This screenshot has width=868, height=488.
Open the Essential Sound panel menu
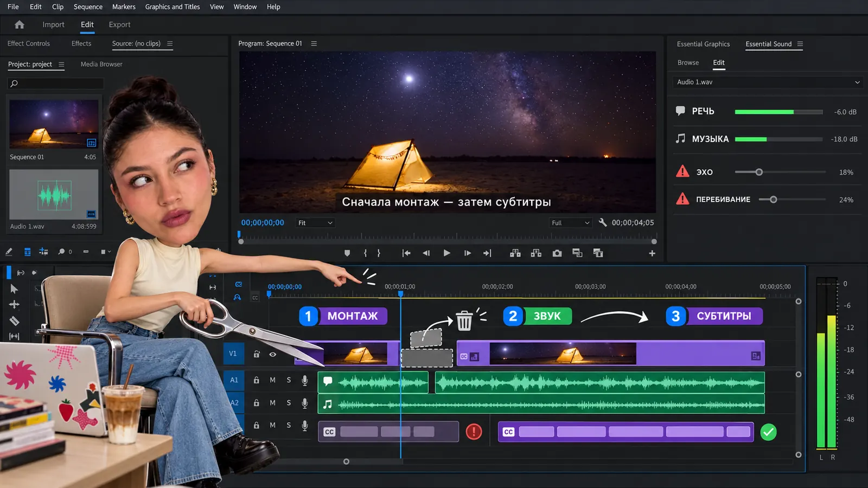[x=800, y=44]
